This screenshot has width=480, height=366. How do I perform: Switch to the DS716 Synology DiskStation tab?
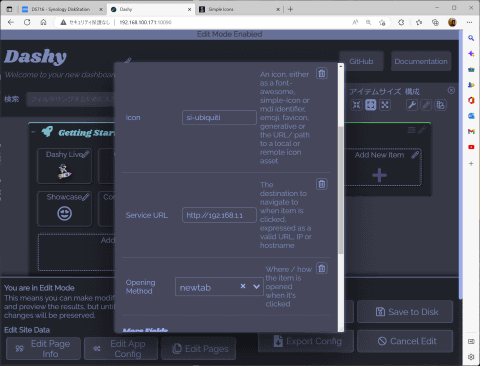(x=62, y=9)
